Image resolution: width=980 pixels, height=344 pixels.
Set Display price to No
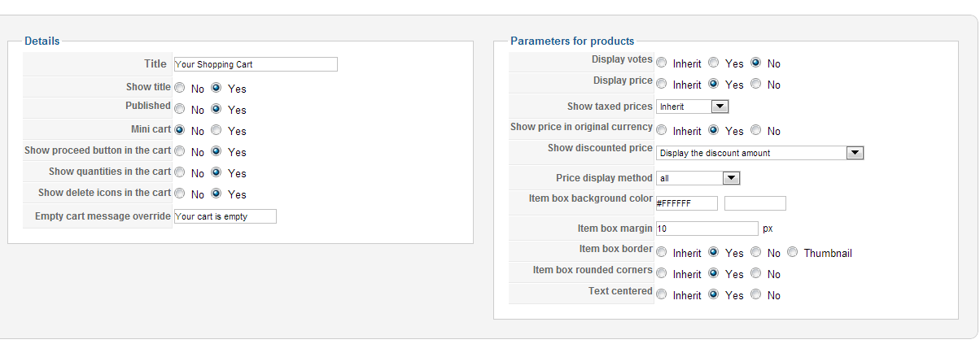[x=756, y=84]
